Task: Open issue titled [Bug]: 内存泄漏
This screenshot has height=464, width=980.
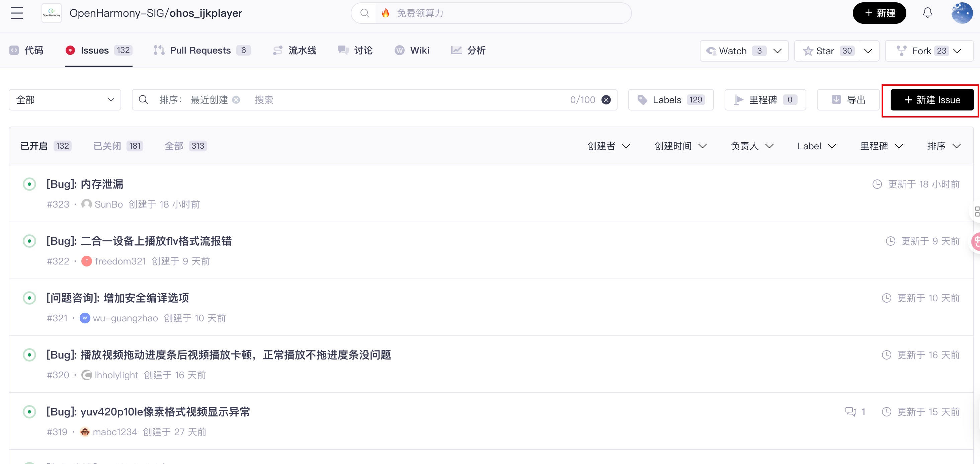Action: (84, 184)
